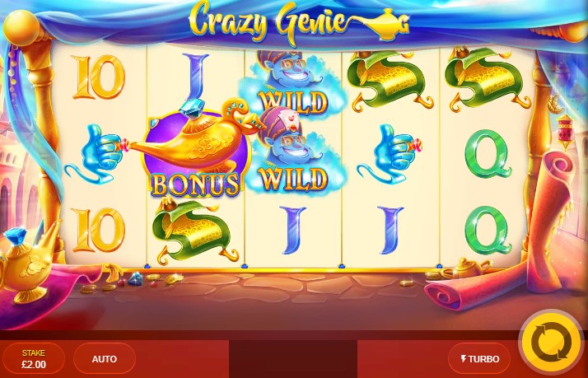Click the bottom green Q on the fifth reel
588x378 pixels.
(488, 231)
